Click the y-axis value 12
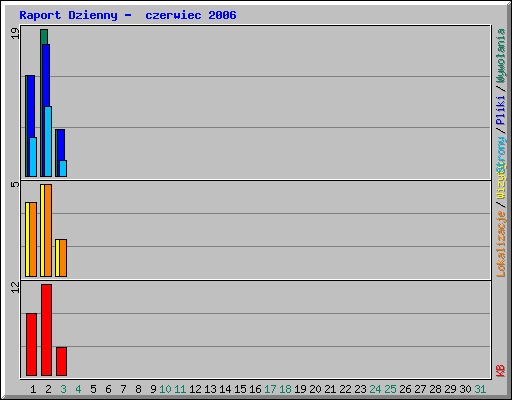The height and width of the screenshot is (400, 512). pyautogui.click(x=15, y=287)
